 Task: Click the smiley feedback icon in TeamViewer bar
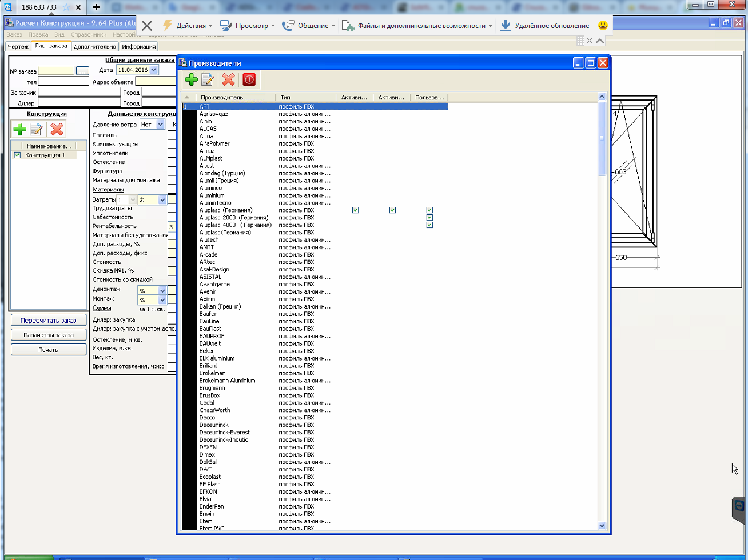[x=603, y=26]
